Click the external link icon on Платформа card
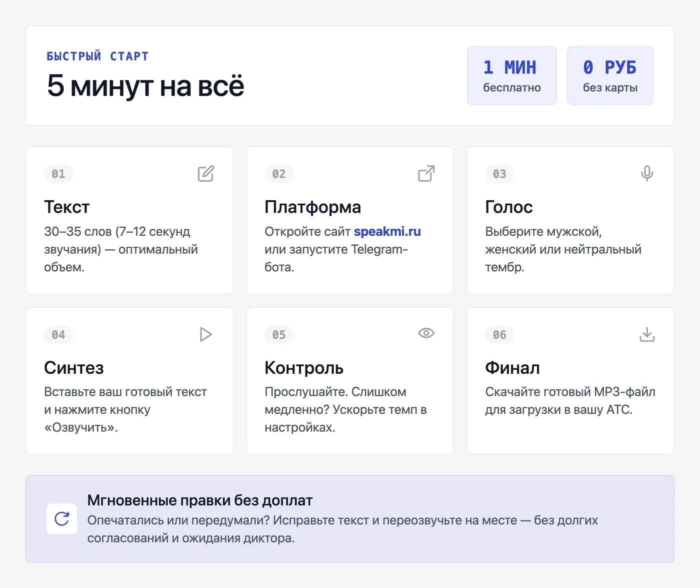 pos(426,173)
